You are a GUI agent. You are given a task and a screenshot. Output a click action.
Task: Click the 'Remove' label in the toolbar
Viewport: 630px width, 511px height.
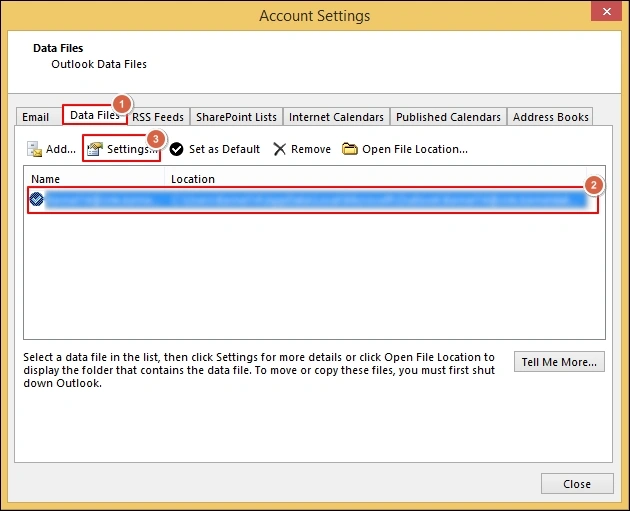point(311,149)
